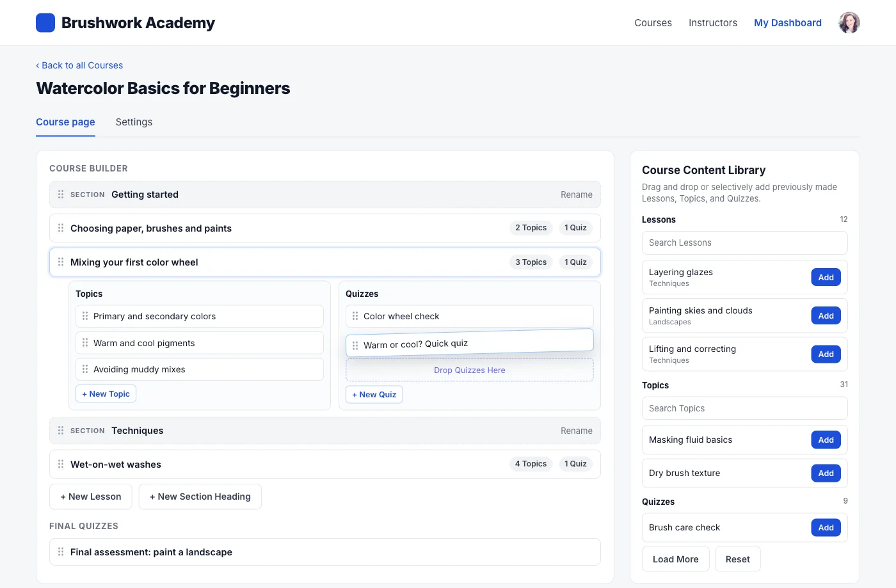
Task: Rename the Getting started section
Action: coord(577,195)
